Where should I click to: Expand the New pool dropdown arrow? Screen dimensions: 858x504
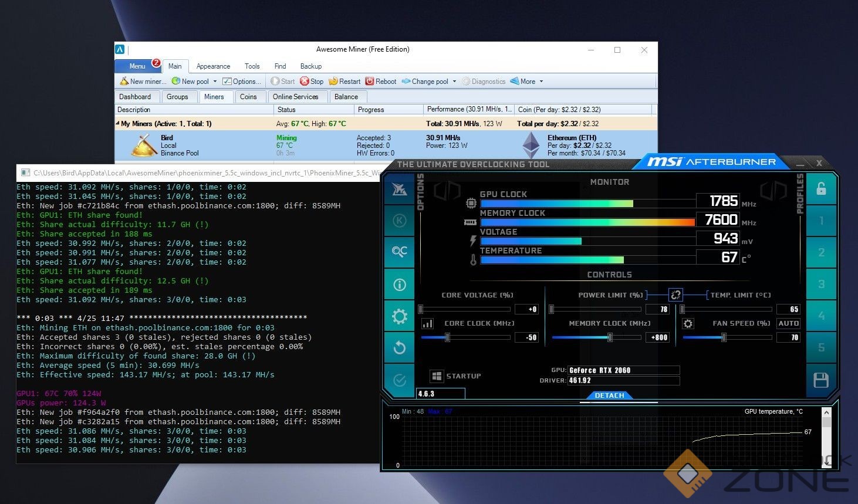(215, 82)
